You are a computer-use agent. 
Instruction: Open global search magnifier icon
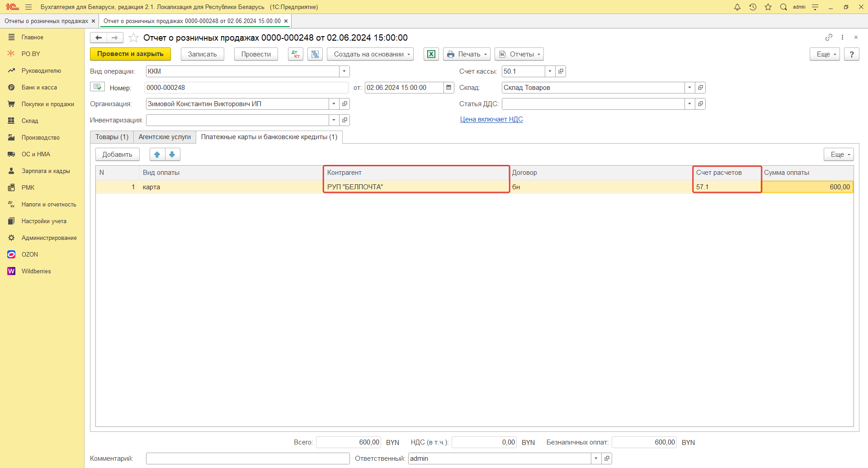pos(783,7)
